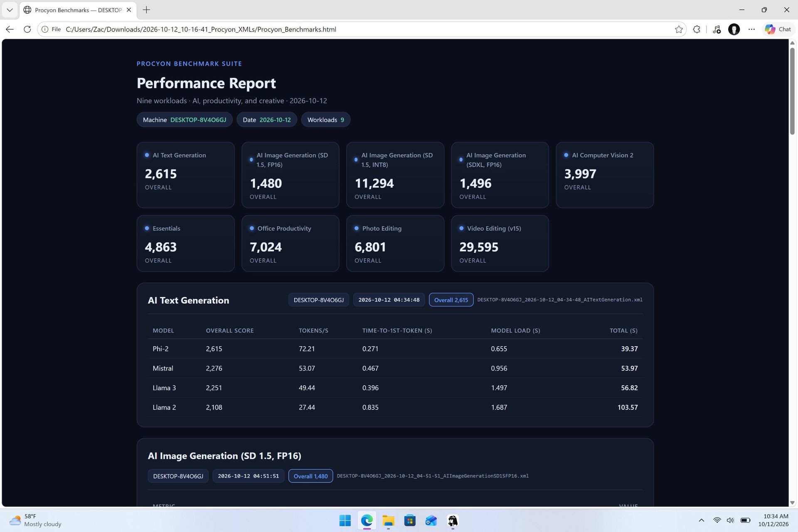Select the Phi-2 model row name
The image size is (798, 532).
point(160,349)
